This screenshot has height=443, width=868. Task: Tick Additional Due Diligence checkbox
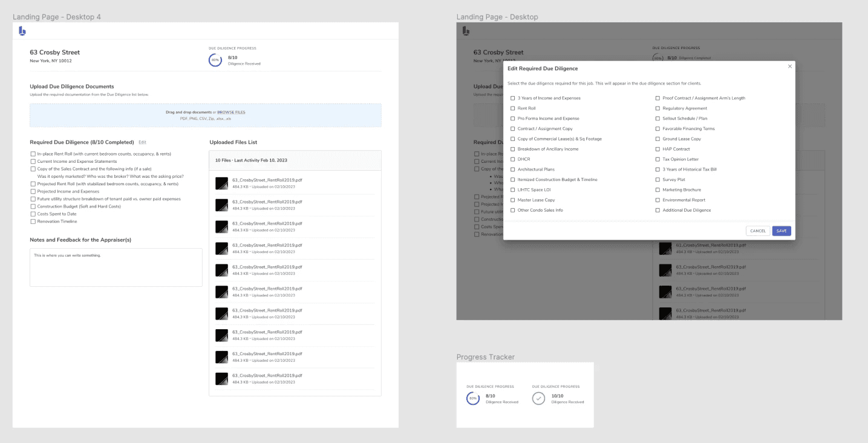click(658, 210)
